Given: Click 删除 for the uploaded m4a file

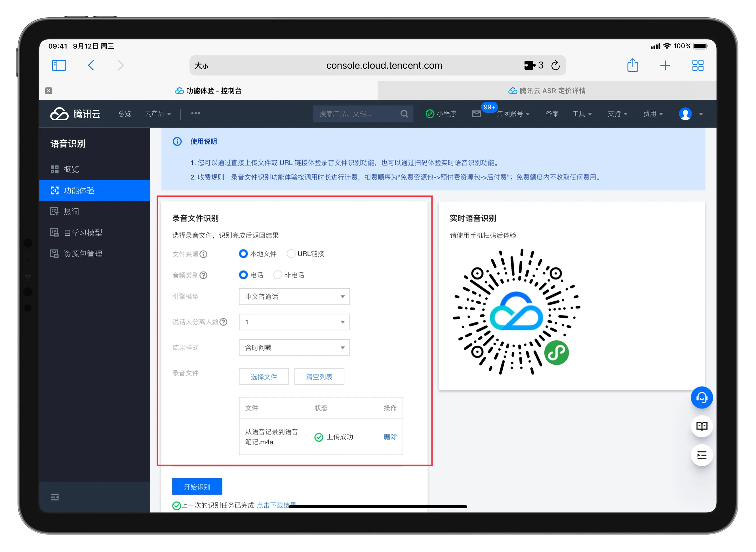Looking at the screenshot, I should point(390,437).
